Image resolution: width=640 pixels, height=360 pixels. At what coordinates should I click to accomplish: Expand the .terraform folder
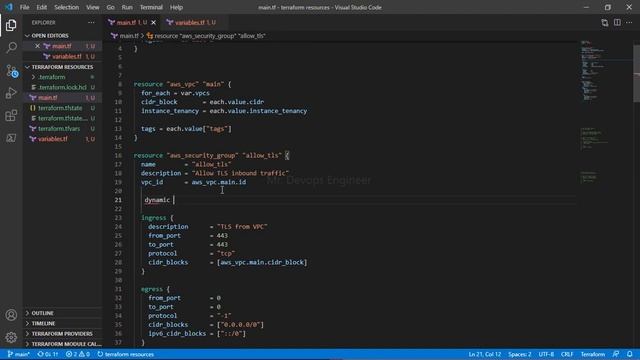pos(52,77)
